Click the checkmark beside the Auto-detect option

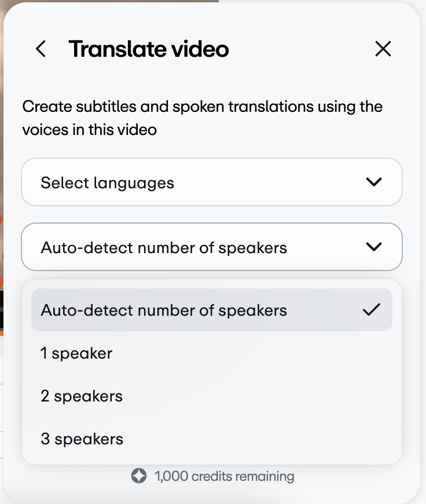pyautogui.click(x=372, y=310)
